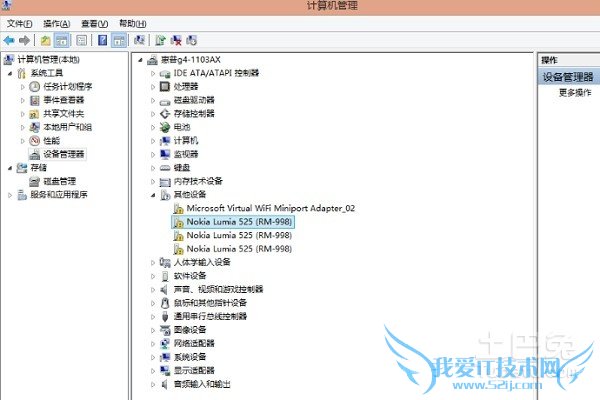This screenshot has height=400, width=600.
Task: Select 软件设备 category
Action: [x=190, y=276]
